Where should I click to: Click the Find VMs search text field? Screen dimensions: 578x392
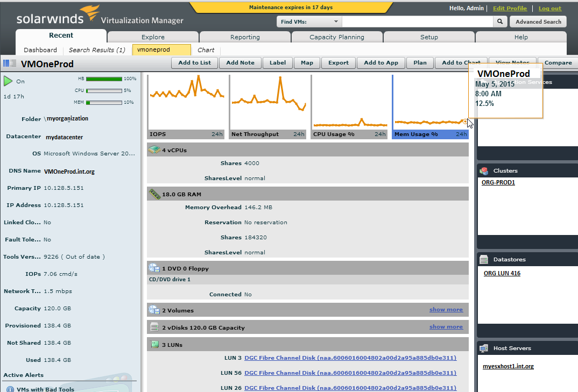(417, 22)
